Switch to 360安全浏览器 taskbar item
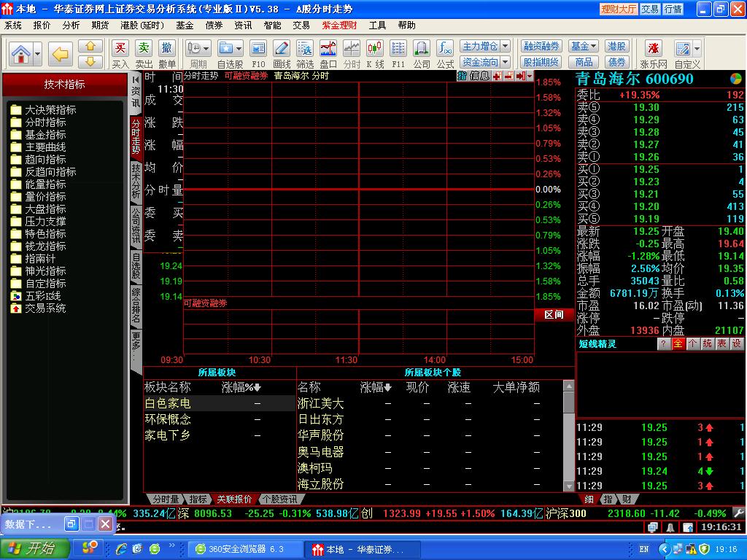747x560 pixels. pos(246,549)
